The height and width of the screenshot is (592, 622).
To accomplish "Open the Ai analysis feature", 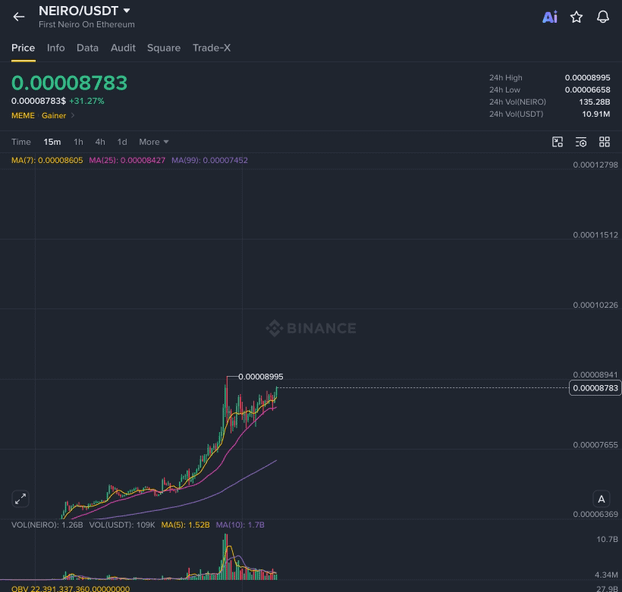I will [x=550, y=17].
